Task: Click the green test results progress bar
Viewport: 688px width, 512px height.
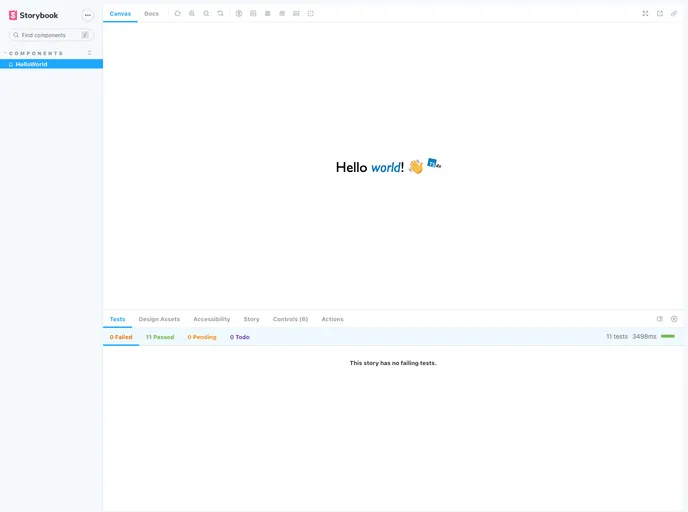Action: (668, 337)
